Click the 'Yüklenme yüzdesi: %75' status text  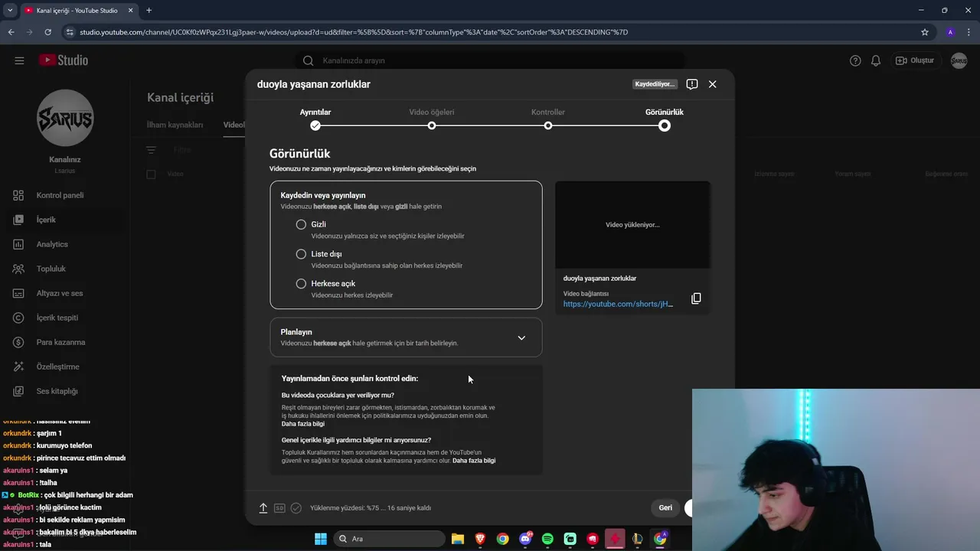click(371, 507)
